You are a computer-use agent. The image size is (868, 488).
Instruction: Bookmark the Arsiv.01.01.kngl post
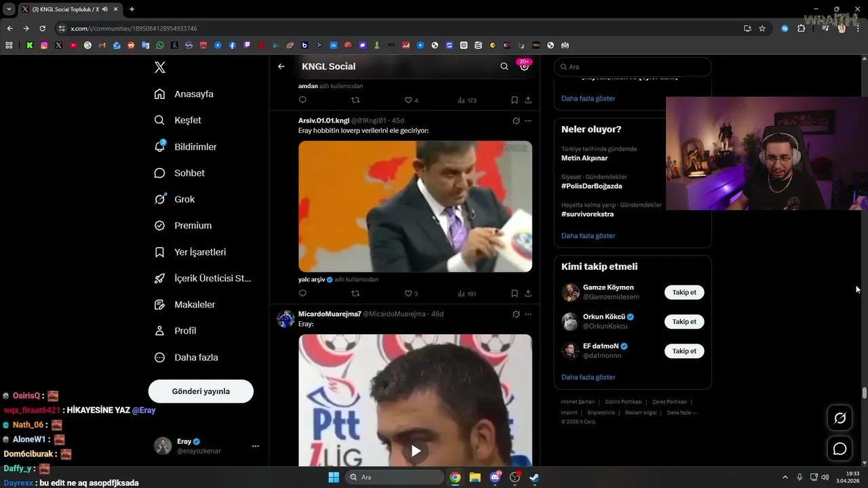pyautogui.click(x=515, y=293)
